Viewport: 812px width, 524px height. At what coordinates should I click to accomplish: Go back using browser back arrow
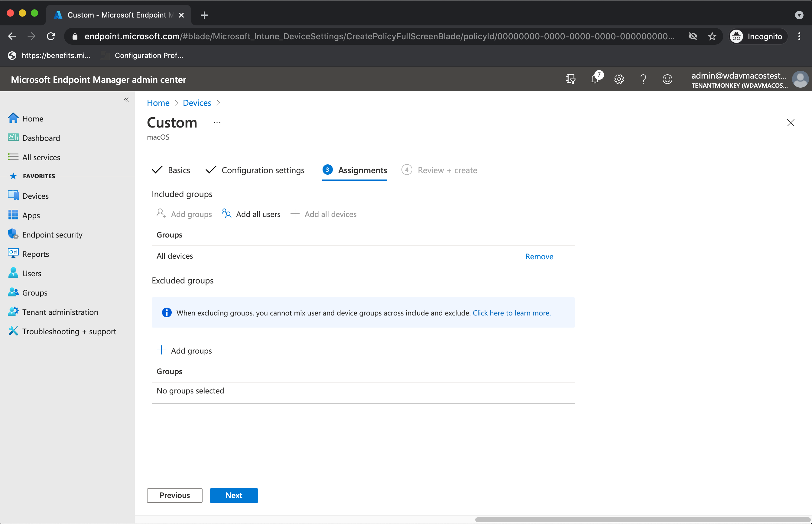tap(12, 36)
